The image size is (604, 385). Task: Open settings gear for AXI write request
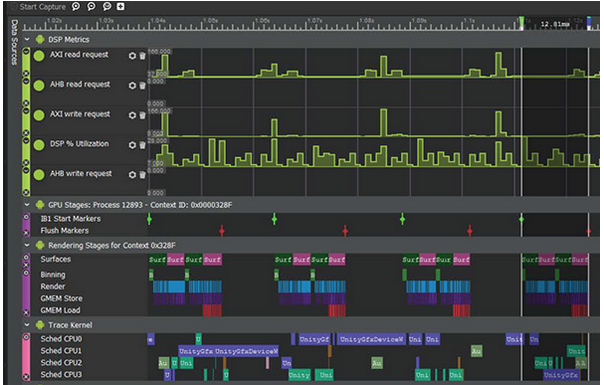point(132,115)
